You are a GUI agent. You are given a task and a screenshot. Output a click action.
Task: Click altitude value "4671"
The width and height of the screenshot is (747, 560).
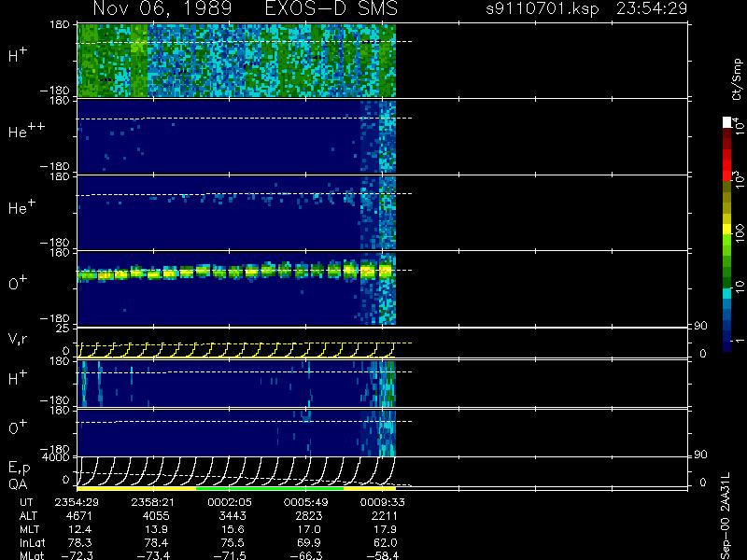(x=79, y=516)
